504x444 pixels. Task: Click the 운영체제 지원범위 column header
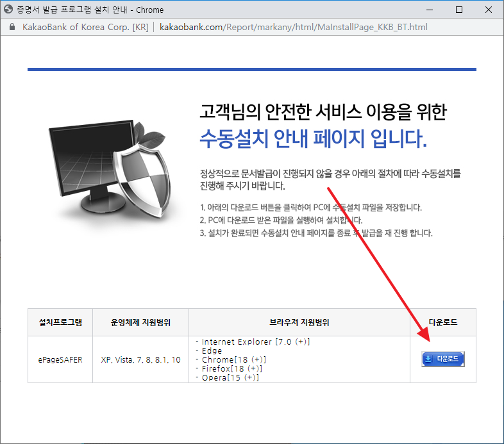[140, 322]
